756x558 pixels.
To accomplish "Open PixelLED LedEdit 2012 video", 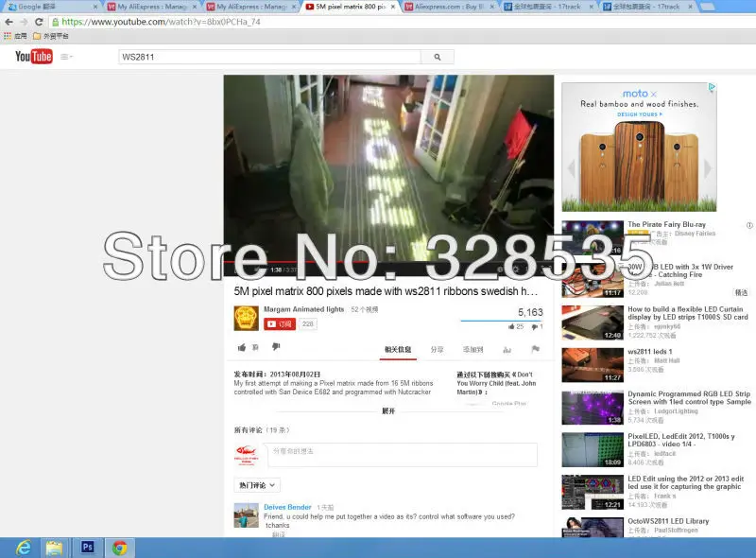I will point(680,440).
